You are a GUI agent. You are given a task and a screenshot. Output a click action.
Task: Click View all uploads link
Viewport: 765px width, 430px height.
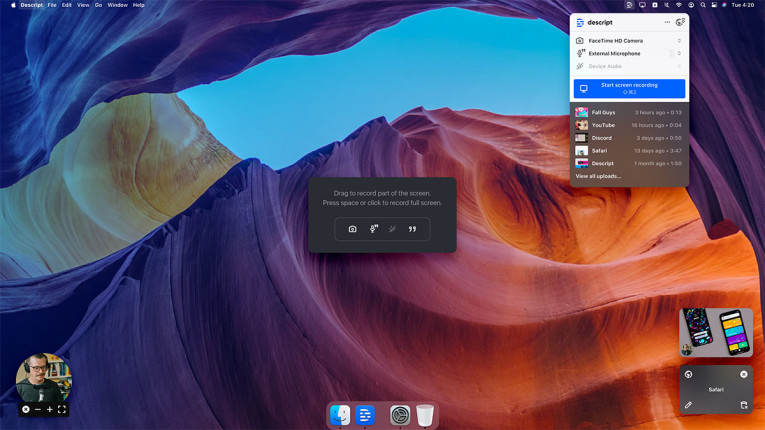pos(598,176)
